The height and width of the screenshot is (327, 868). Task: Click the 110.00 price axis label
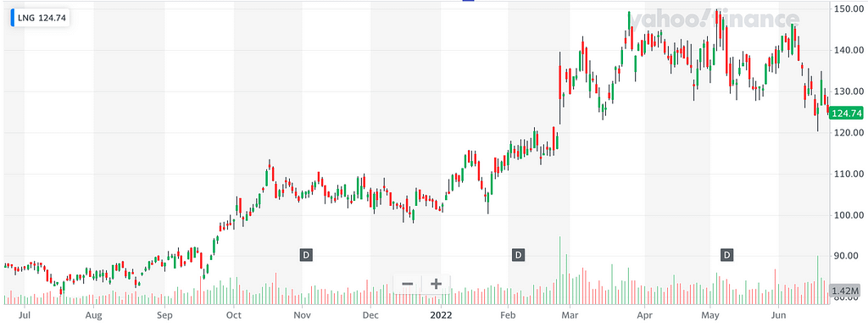[849, 175]
